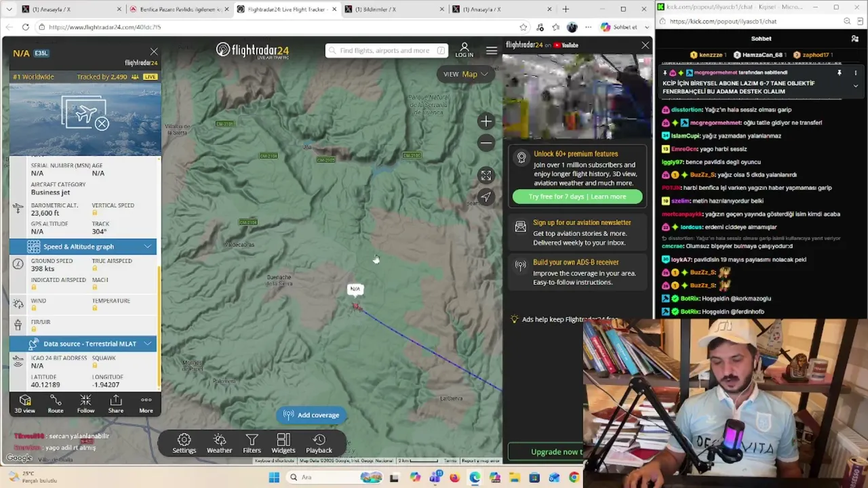868x488 pixels.
Task: Click the flightradar24 logo
Action: [252, 51]
